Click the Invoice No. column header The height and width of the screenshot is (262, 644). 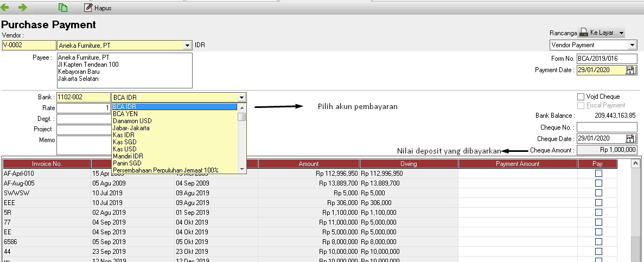pyautogui.click(x=47, y=164)
